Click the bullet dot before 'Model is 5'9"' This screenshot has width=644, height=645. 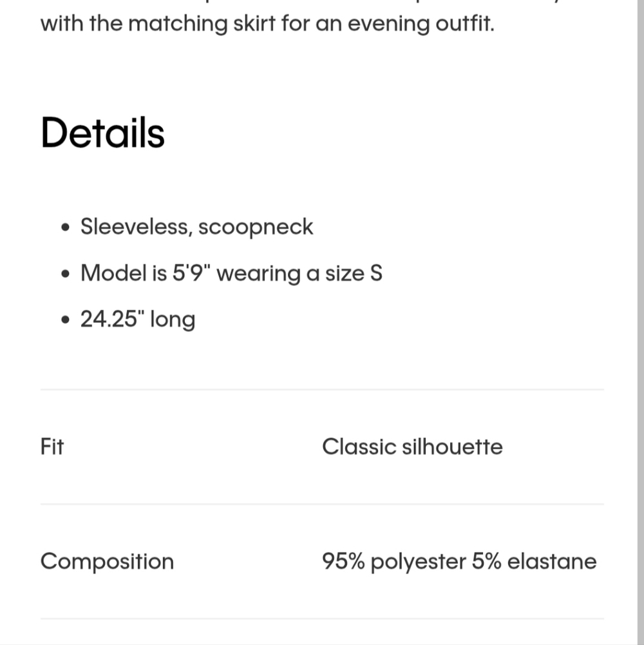click(66, 274)
